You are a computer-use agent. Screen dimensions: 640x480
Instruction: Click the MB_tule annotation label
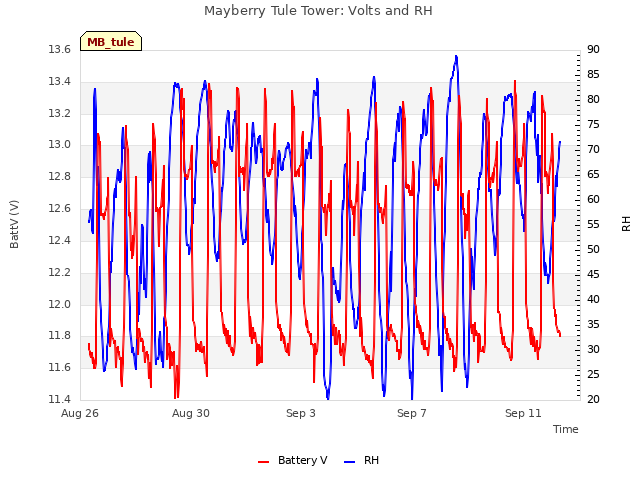coord(111,42)
